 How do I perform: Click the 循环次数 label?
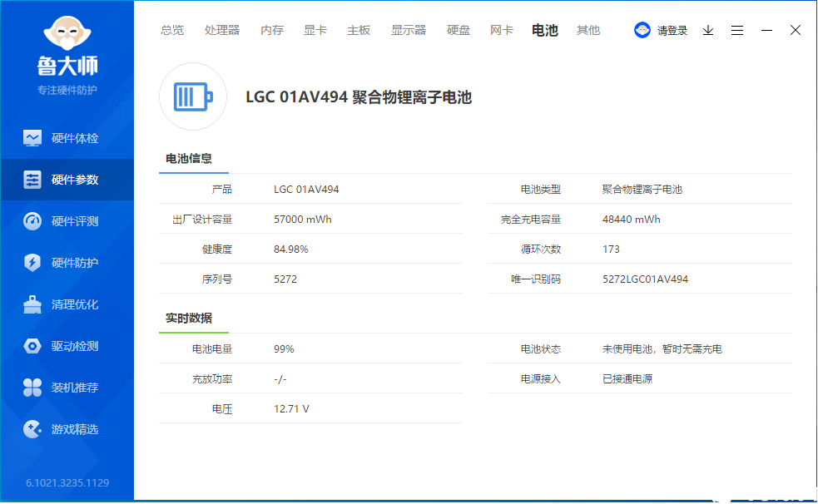click(540, 250)
